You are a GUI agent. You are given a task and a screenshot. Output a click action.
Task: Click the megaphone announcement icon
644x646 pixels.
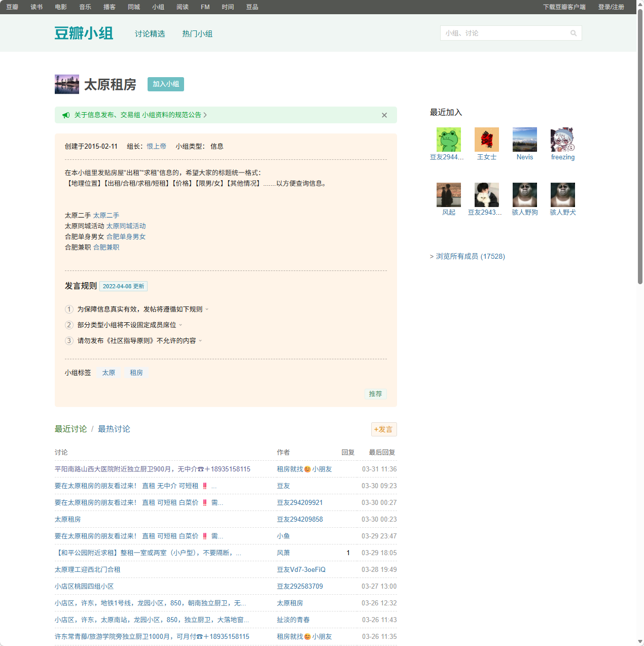click(66, 115)
